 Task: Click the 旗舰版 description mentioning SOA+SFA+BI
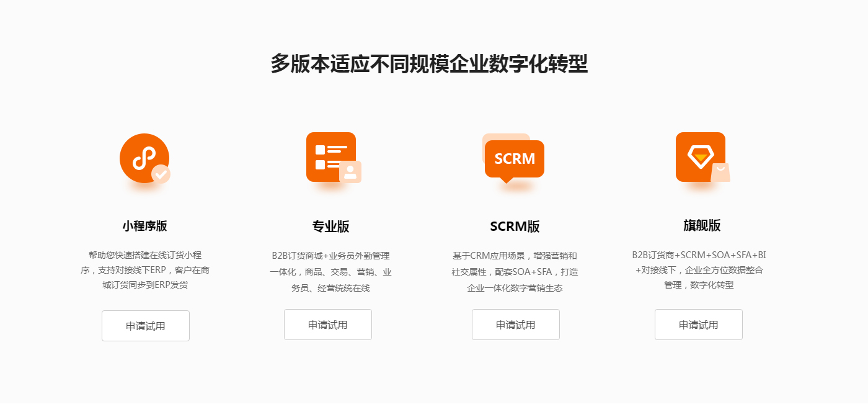pyautogui.click(x=699, y=270)
